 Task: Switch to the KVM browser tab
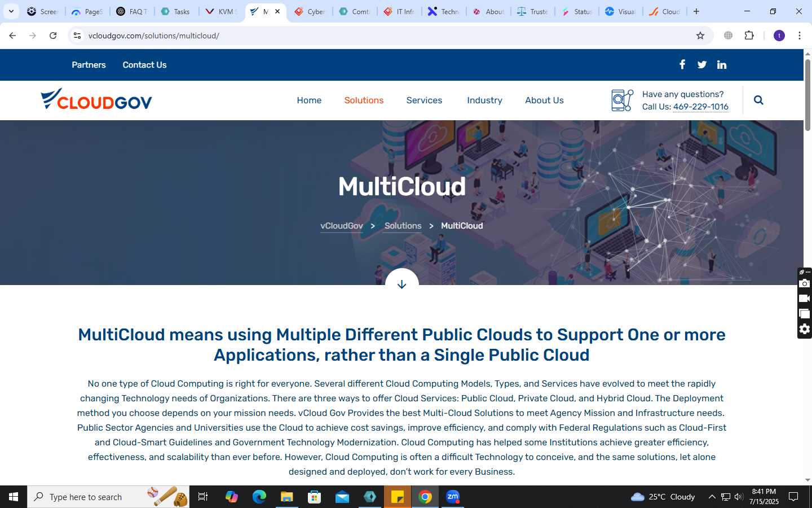click(220, 11)
